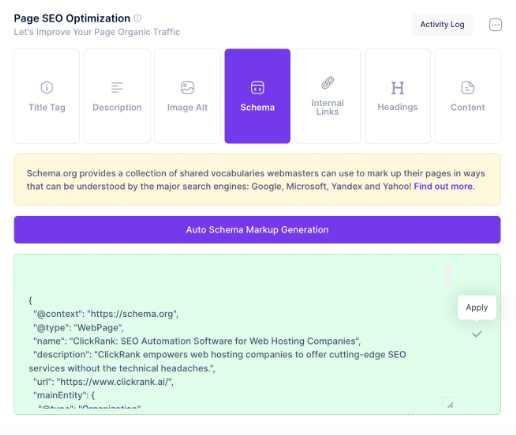Viewport: 516px width, 435px height.
Task: Switch to the Title Tag tab
Action: 47,96
